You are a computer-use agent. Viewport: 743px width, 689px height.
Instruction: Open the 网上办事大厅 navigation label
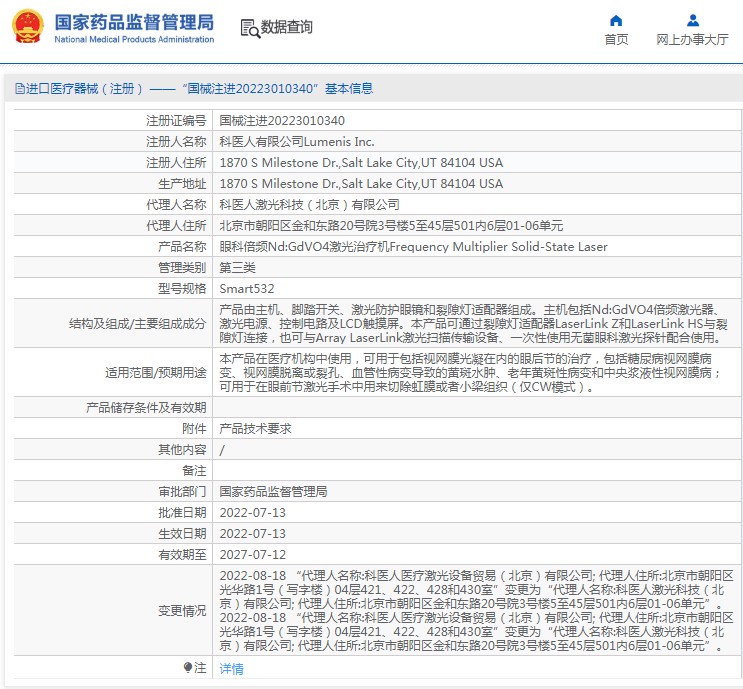tap(692, 40)
